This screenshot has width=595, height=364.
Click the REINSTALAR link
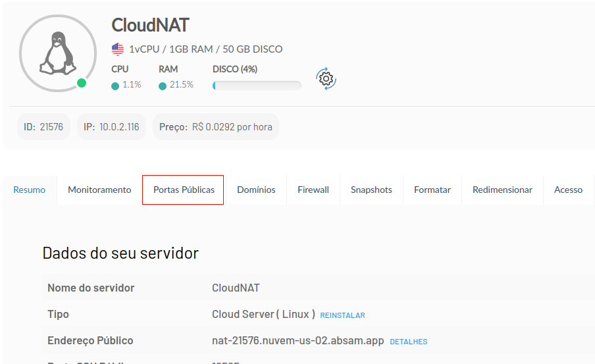342,315
